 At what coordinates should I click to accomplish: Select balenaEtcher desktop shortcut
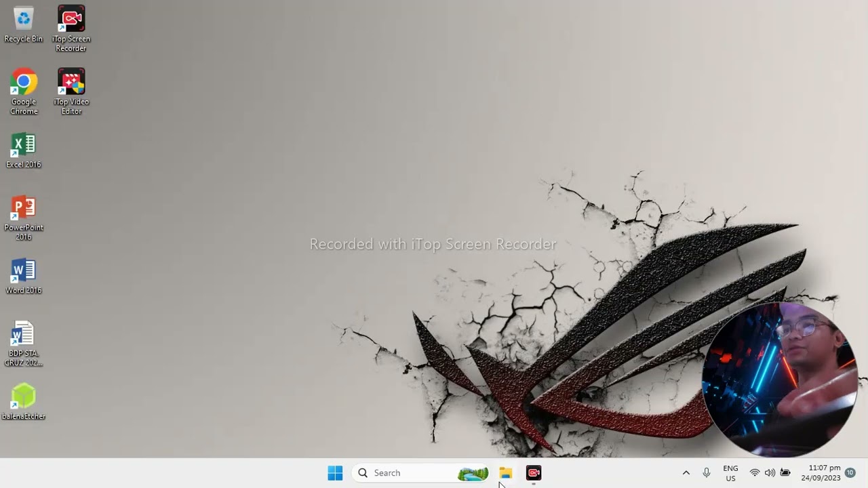24,402
